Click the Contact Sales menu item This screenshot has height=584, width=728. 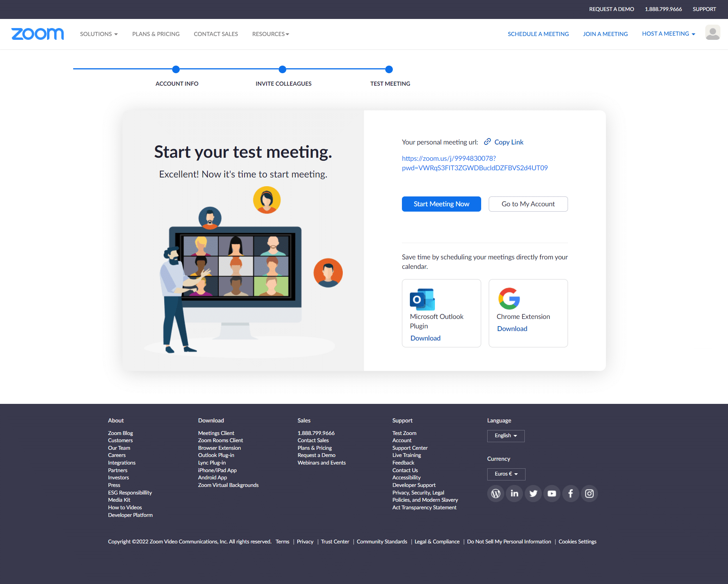coord(216,34)
